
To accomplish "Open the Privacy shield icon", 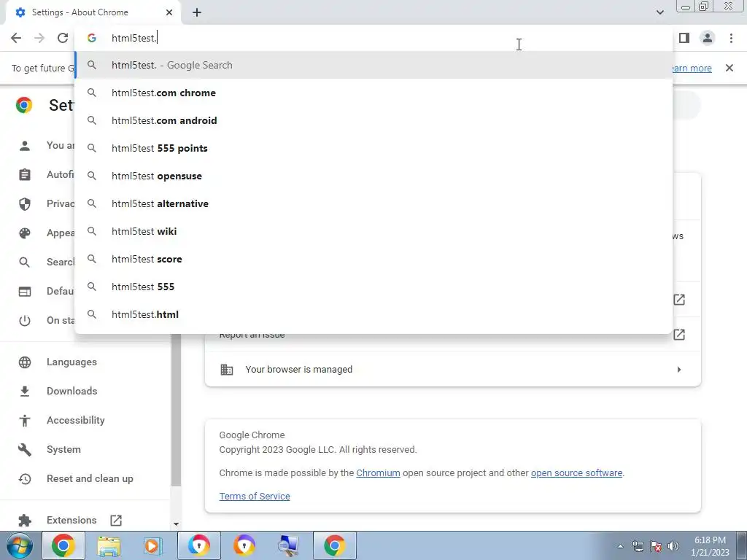I will click(24, 204).
